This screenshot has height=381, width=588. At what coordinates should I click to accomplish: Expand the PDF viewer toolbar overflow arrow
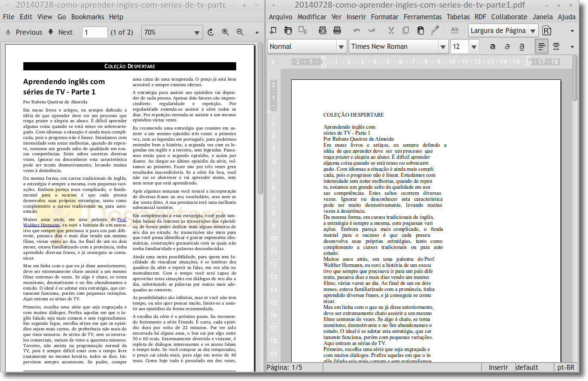pyautogui.click(x=257, y=33)
